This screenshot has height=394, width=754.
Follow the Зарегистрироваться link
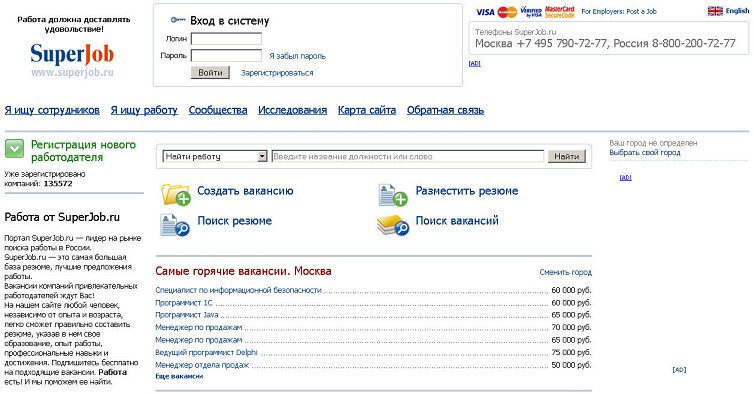point(277,73)
